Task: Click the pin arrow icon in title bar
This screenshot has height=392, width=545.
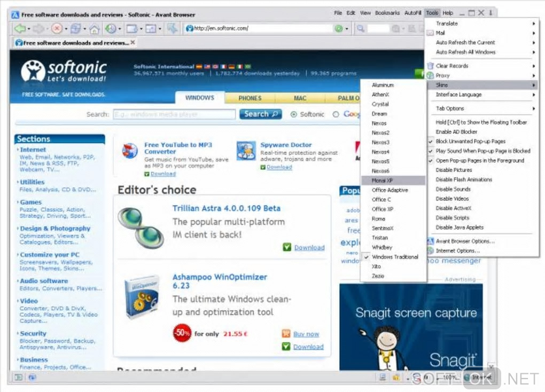Action: [491, 13]
